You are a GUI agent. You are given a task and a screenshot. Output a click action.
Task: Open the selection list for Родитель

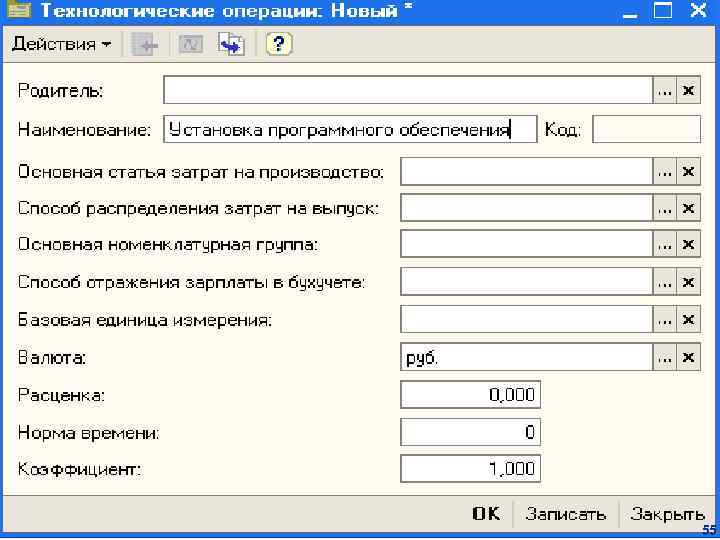pos(664,90)
